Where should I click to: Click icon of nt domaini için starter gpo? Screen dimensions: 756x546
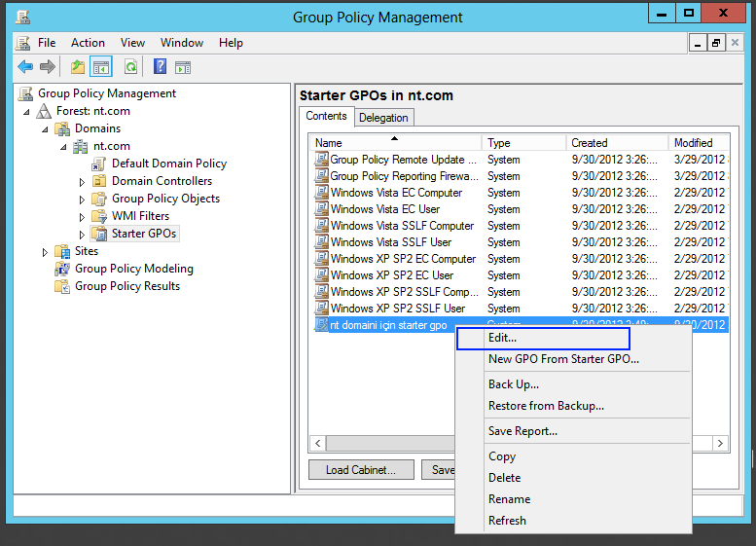point(321,325)
